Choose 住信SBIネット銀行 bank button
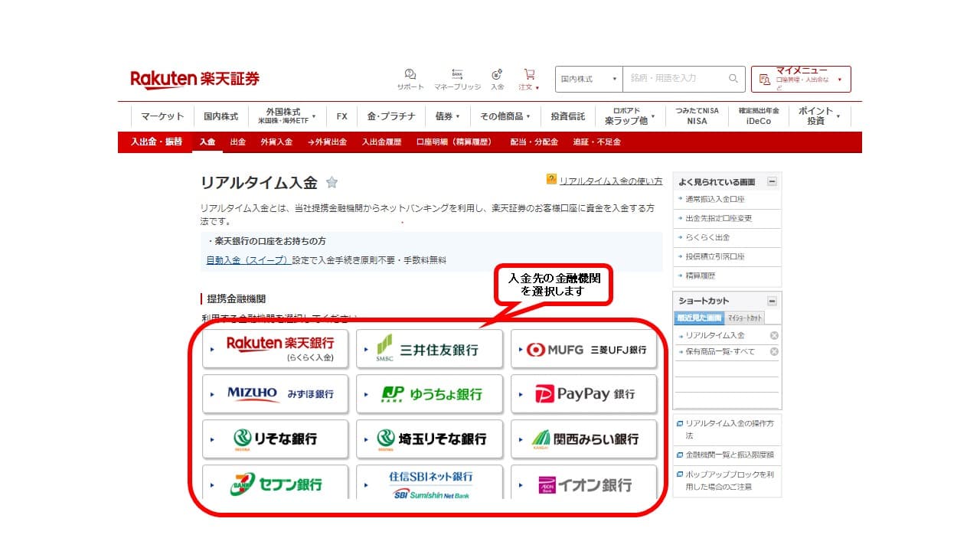The height and width of the screenshot is (551, 980). coord(430,483)
